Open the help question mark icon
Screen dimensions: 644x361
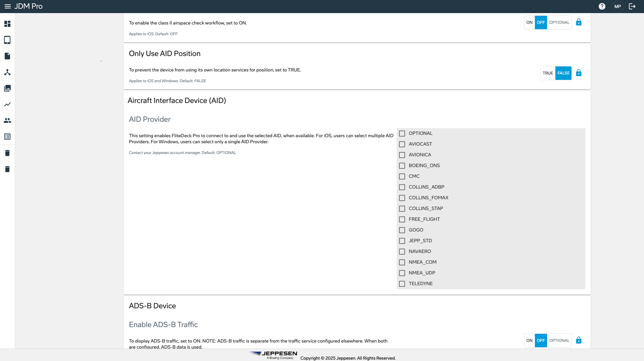602,6
